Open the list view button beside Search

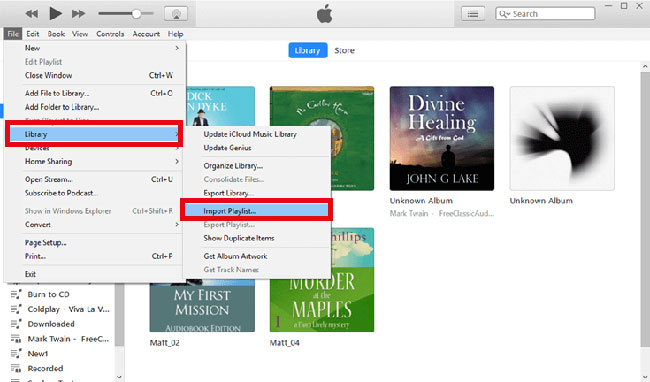tap(473, 14)
